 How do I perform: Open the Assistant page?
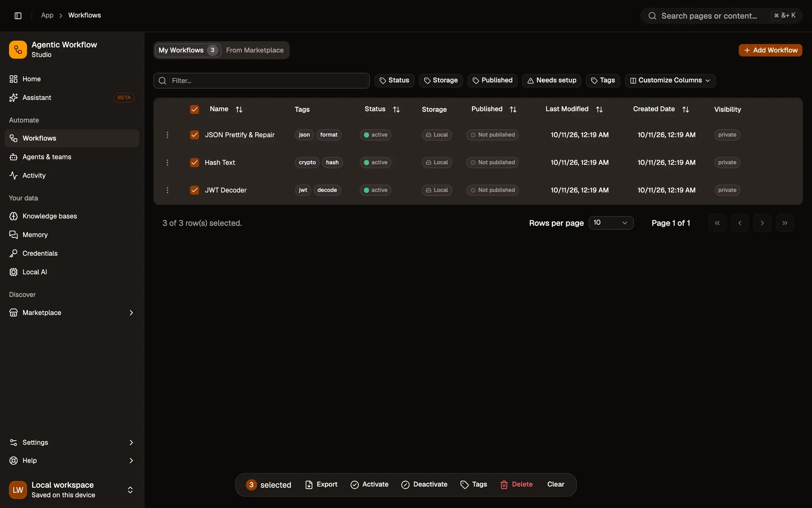(x=72, y=98)
